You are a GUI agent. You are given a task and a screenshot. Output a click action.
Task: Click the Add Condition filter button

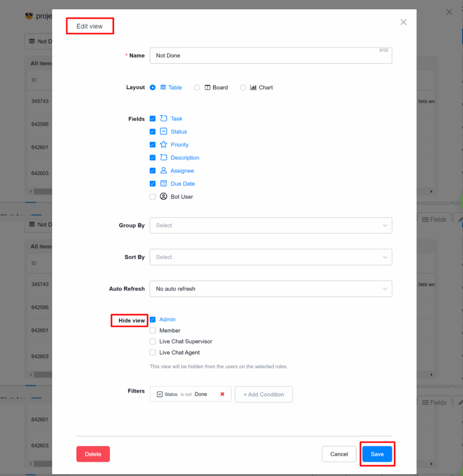263,394
